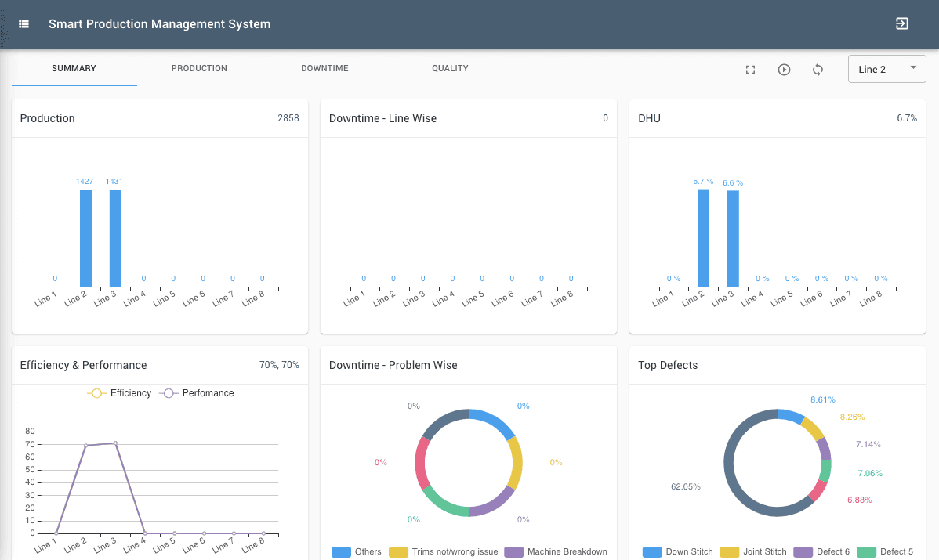Click the logout icon in header
Screen dimensions: 939x560
902,23
